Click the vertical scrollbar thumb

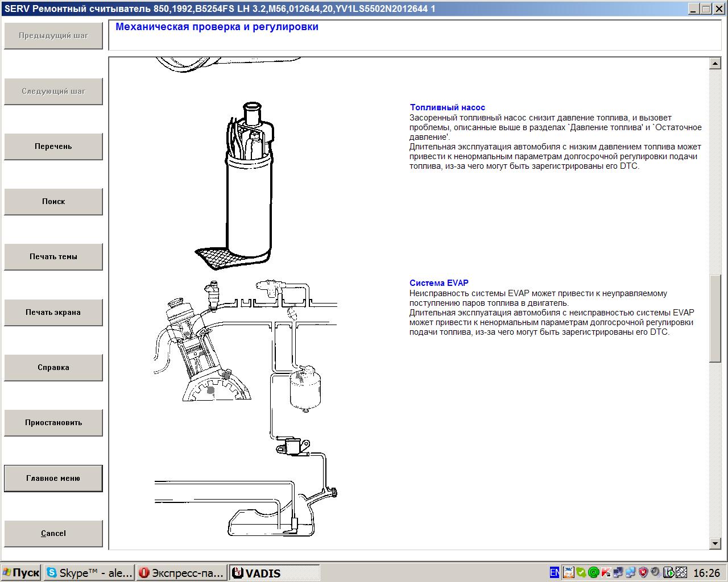coord(715,318)
